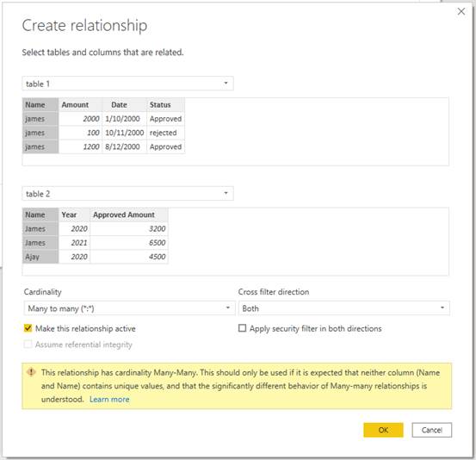Viewport: 476px width, 460px height.
Task: Select the Name column header in table 1
Action: coord(40,105)
